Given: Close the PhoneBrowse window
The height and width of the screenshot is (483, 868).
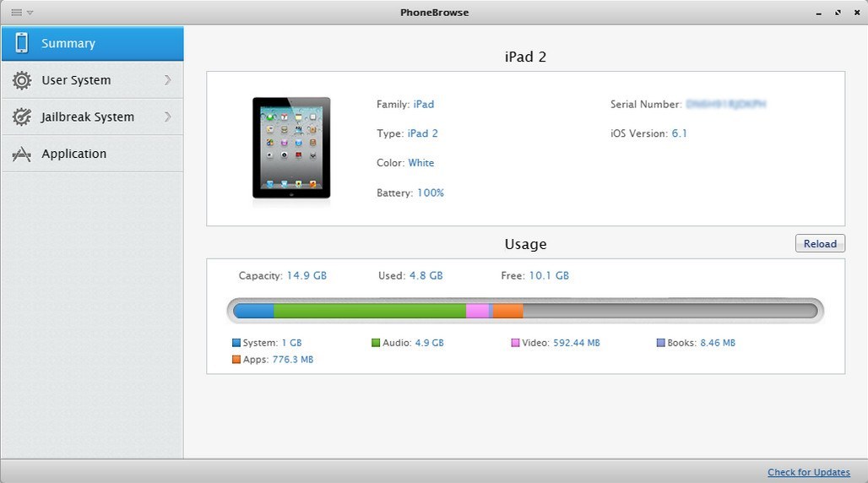Looking at the screenshot, I should pyautogui.click(x=857, y=12).
